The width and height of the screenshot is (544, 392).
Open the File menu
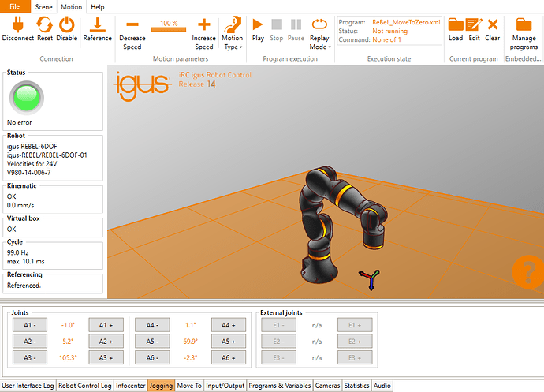point(15,6)
